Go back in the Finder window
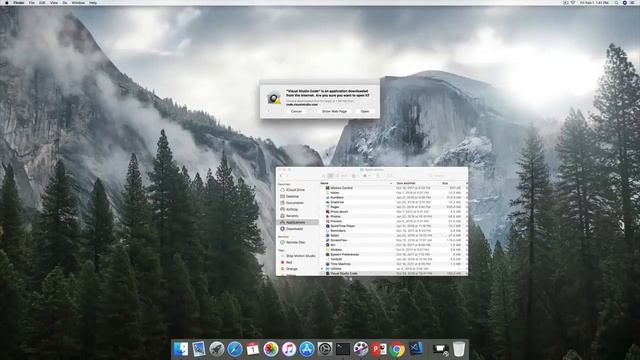640x360 pixels. pos(281,176)
